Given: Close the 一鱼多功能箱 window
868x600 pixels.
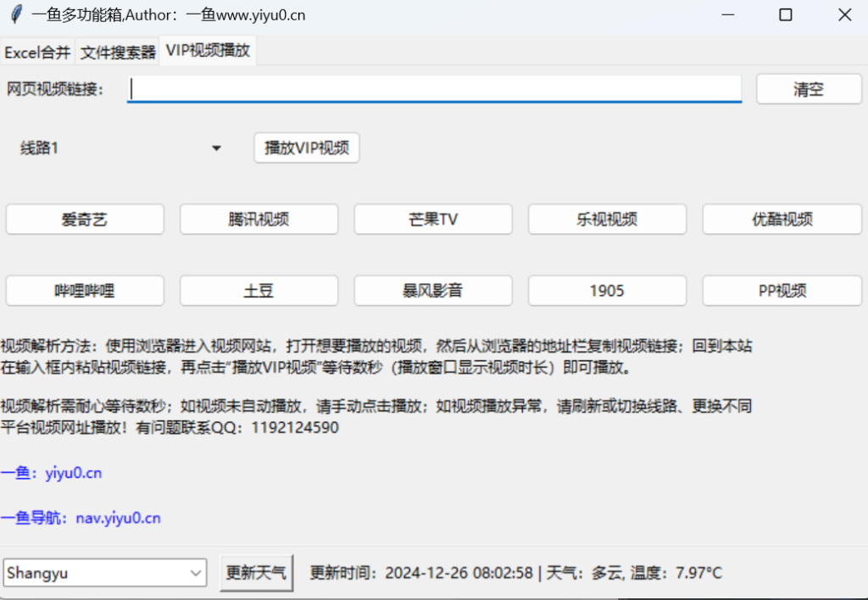Looking at the screenshot, I should [x=844, y=15].
